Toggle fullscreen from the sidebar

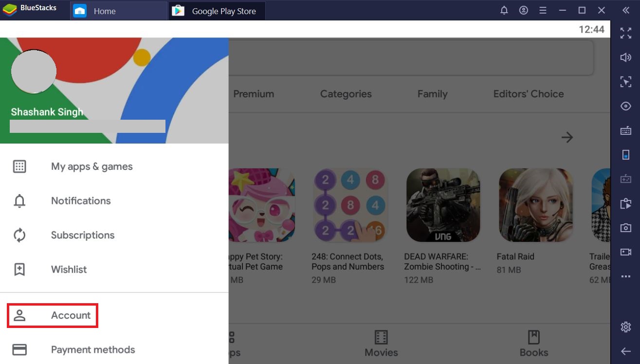point(626,33)
